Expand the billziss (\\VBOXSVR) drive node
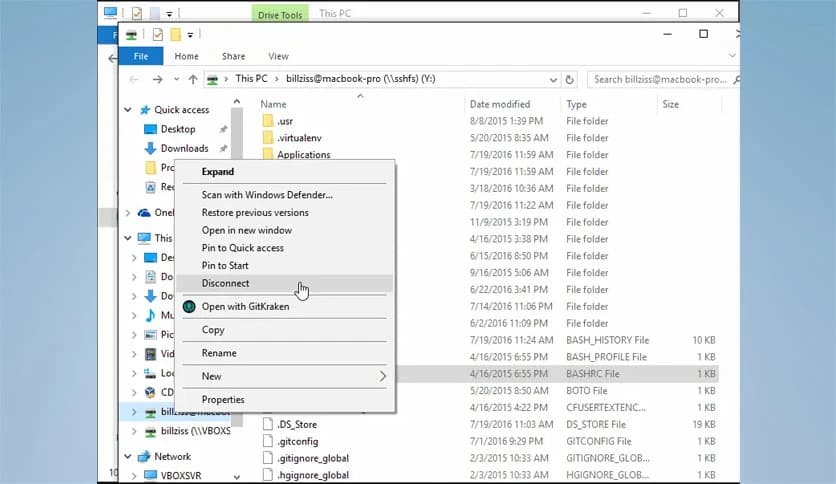This screenshot has height=484, width=836. click(134, 431)
